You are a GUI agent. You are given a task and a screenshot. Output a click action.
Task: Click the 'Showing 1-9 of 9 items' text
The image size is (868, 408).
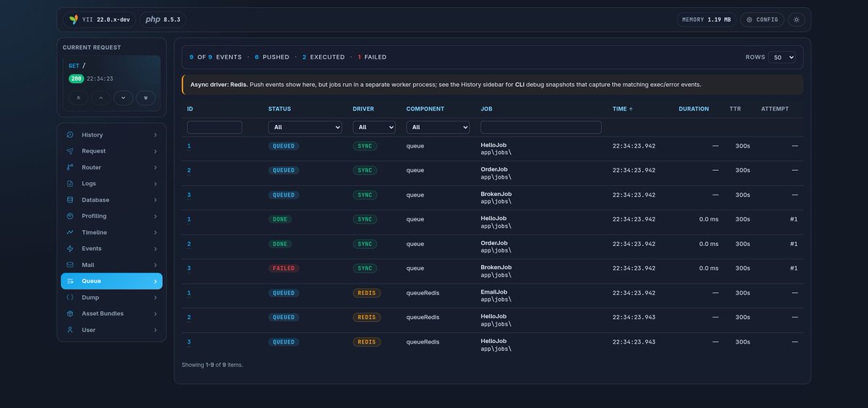pos(213,365)
